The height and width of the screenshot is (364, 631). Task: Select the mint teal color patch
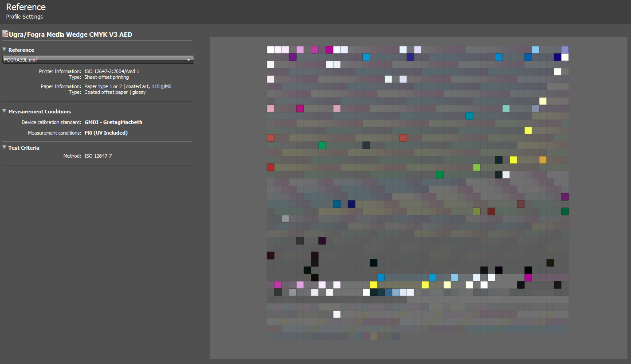[x=506, y=108]
